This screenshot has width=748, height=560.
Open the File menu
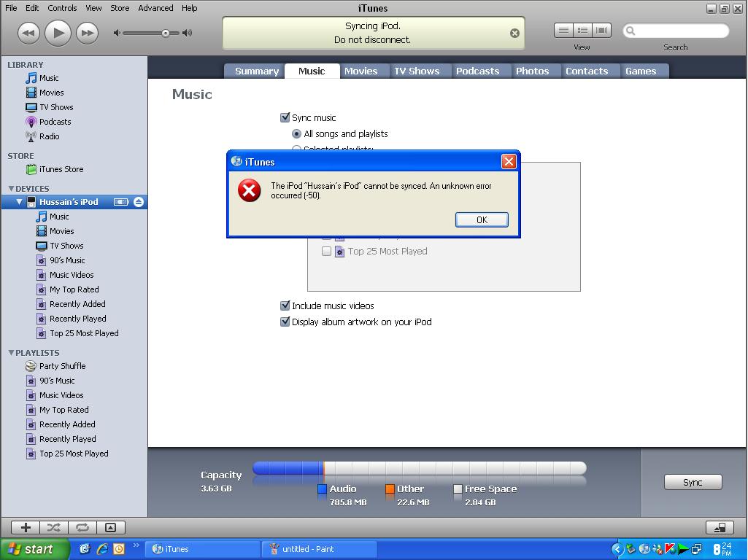[11, 8]
